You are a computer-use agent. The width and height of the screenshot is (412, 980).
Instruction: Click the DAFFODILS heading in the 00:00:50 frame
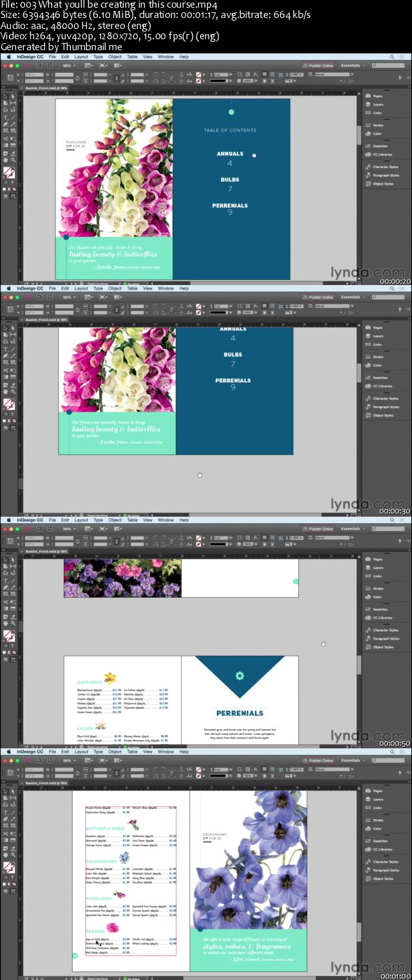[x=89, y=682]
